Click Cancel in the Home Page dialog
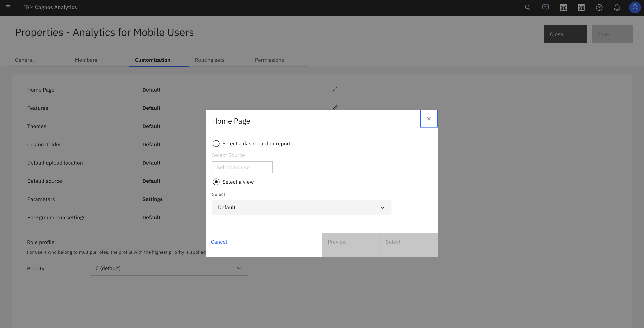644x328 pixels. 219,242
